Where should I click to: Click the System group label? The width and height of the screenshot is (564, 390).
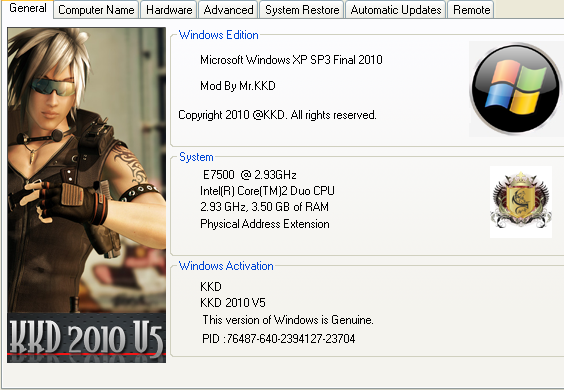196,157
